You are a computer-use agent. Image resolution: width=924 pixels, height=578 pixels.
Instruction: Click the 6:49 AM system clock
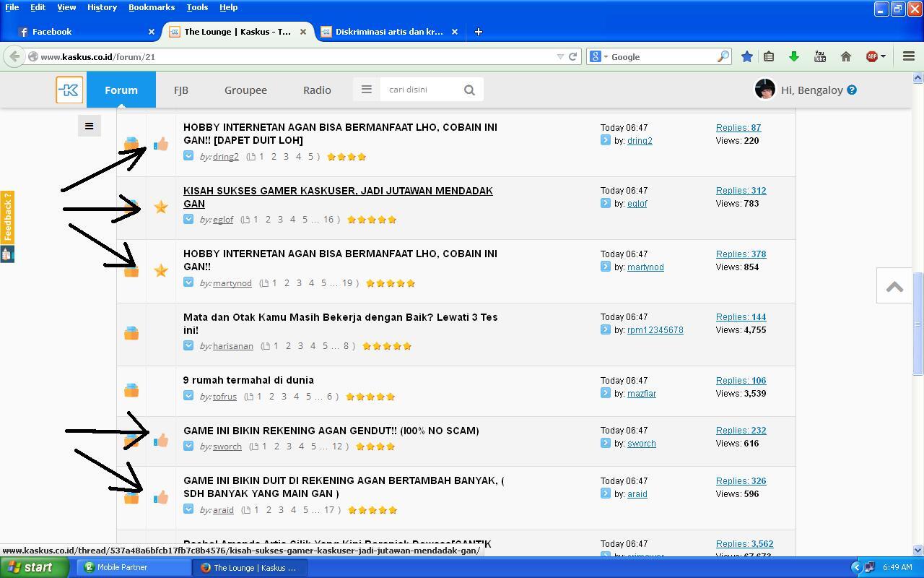click(x=897, y=567)
